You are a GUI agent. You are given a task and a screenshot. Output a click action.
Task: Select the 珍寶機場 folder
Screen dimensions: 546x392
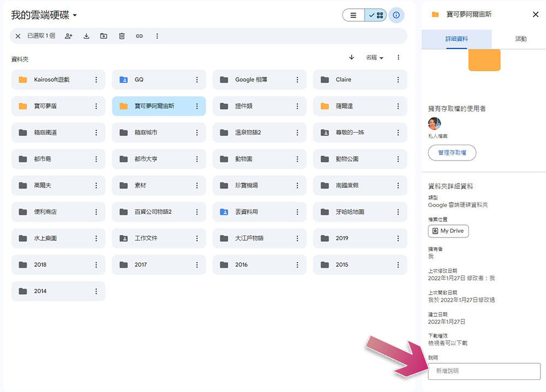(x=259, y=186)
